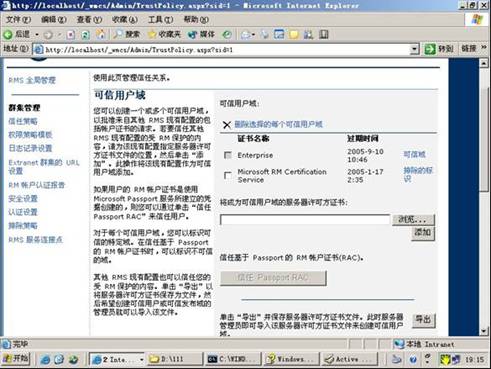Open Favorites star icon in toolbar
This screenshot has height=369, width=491.
(152, 34)
